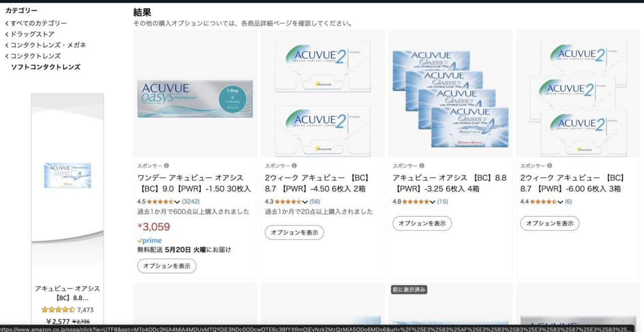The width and height of the screenshot is (644, 332).
Task: Click sidebar ad price ¥2,577
Action: tap(58, 321)
